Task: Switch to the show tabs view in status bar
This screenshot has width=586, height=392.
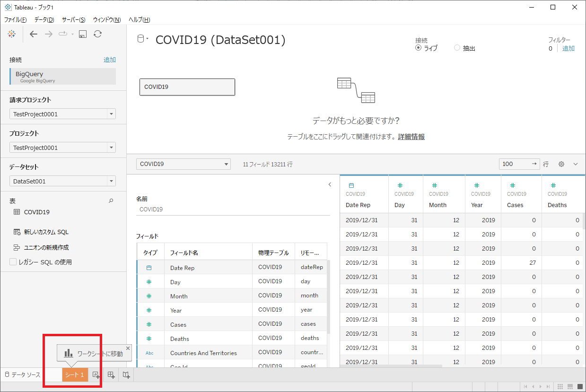Action: pyautogui.click(x=580, y=387)
